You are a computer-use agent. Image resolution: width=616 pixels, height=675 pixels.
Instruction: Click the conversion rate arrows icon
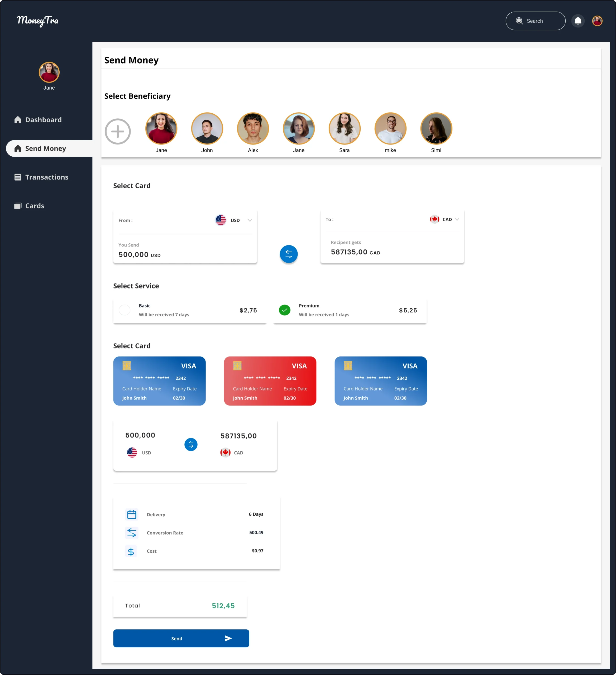132,532
